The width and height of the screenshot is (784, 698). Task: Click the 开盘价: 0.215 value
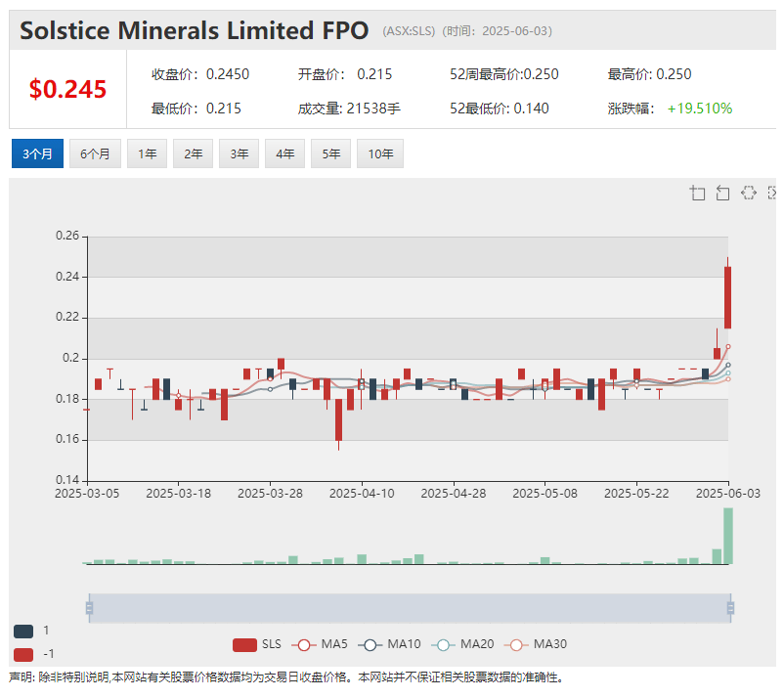click(345, 74)
